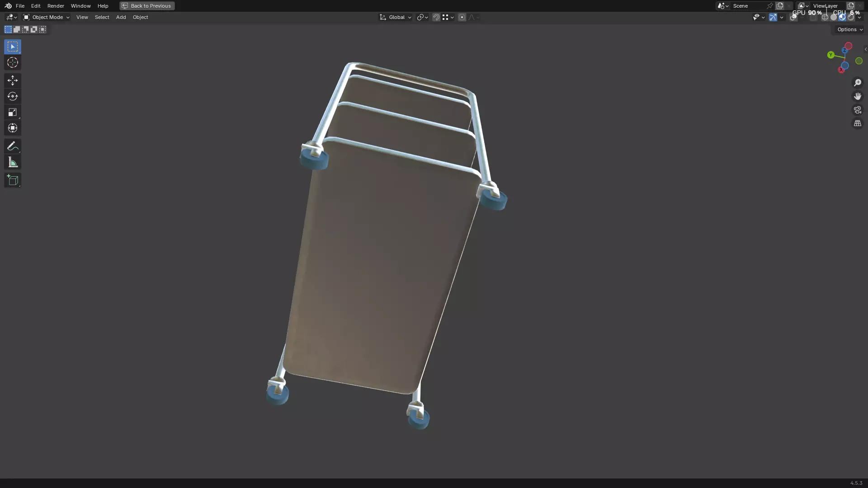Click the ViewLayer name field
Screen dimensions: 868x488
[x=827, y=6]
